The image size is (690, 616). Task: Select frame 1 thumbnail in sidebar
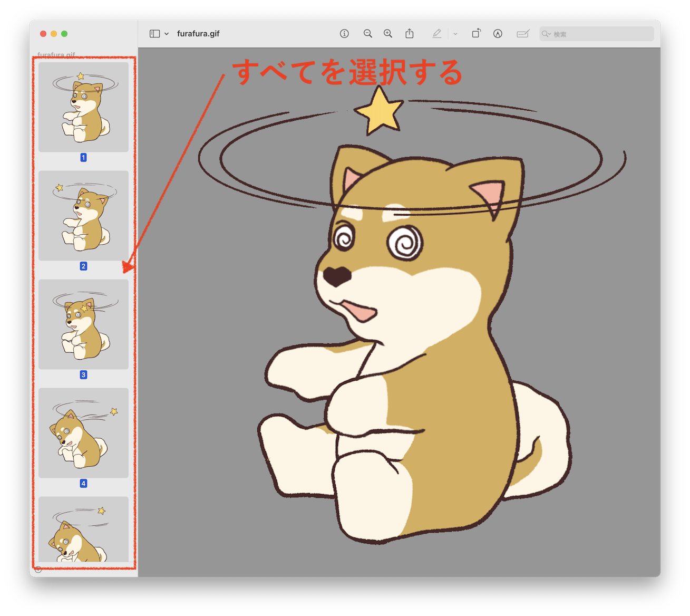coord(83,107)
